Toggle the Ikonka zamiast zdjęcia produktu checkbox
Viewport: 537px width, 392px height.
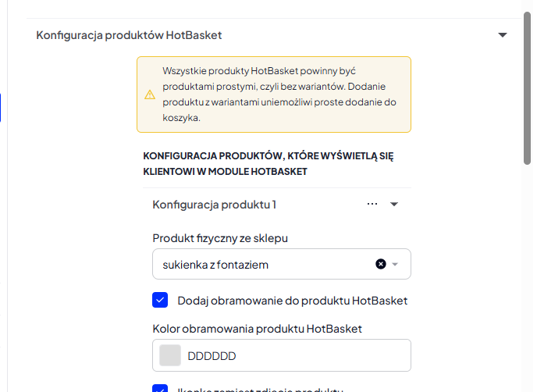click(x=160, y=388)
